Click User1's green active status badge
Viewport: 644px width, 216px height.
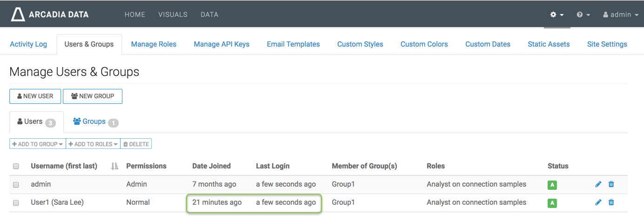point(552,203)
